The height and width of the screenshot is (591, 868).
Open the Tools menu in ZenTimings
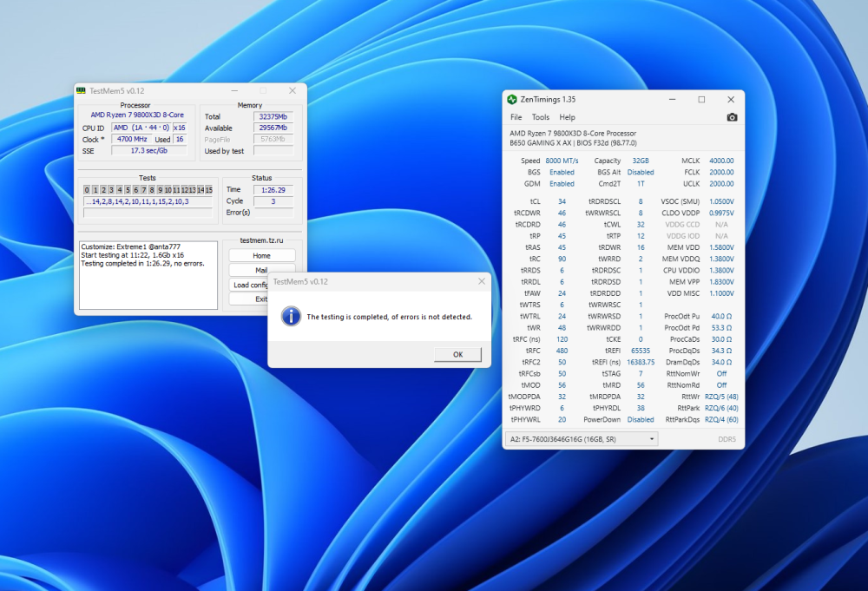click(x=541, y=117)
